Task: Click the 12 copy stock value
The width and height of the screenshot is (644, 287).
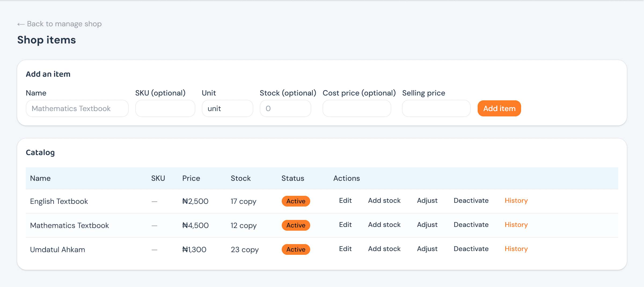Action: 244,226
